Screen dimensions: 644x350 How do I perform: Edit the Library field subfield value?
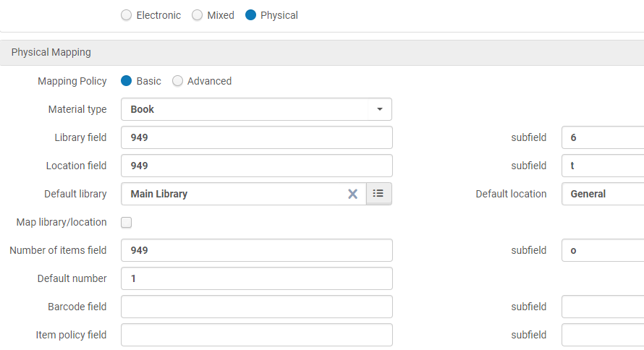(603, 137)
